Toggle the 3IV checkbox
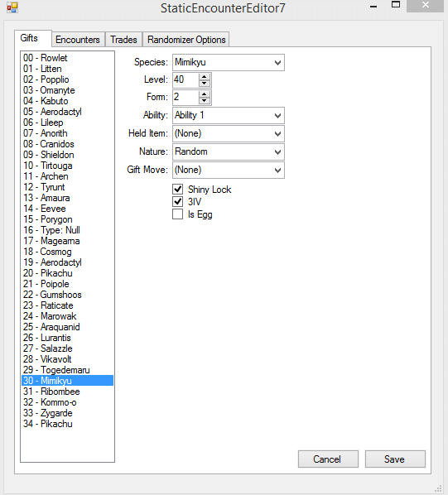 (178, 201)
